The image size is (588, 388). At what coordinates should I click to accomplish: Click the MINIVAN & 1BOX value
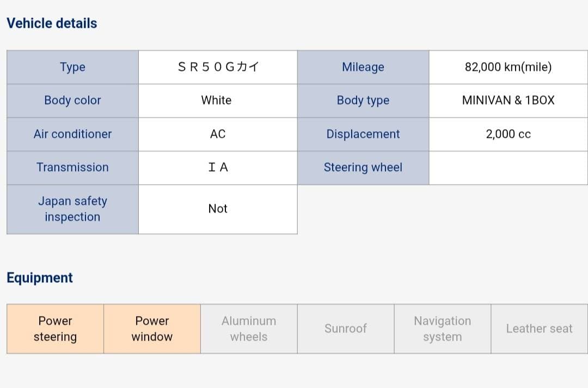[508, 100]
